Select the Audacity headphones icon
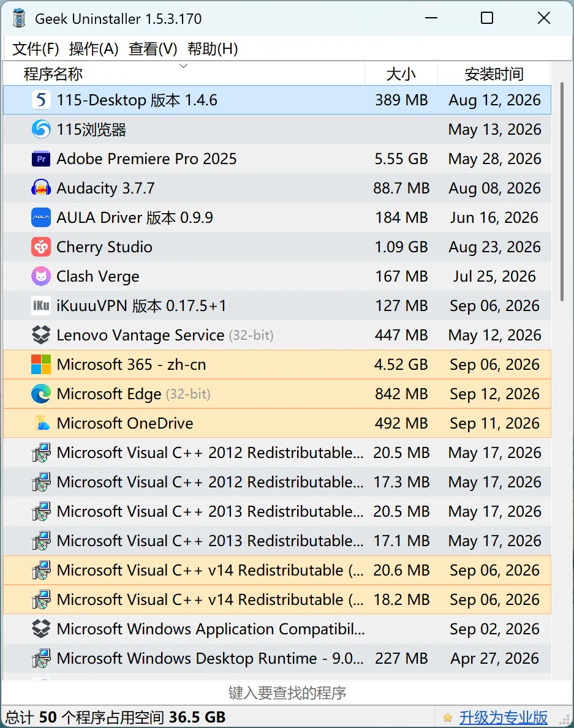This screenshot has width=574, height=728. (x=41, y=188)
